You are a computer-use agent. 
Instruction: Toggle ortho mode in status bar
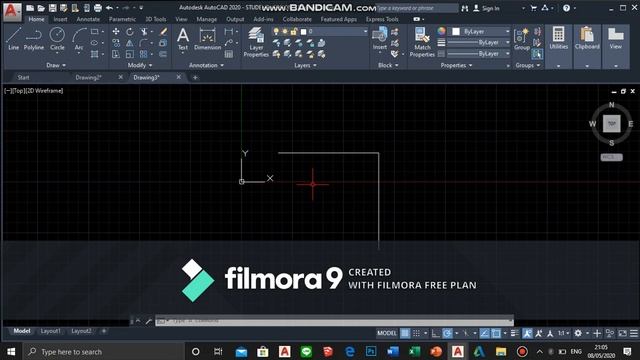pyautogui.click(x=436, y=333)
